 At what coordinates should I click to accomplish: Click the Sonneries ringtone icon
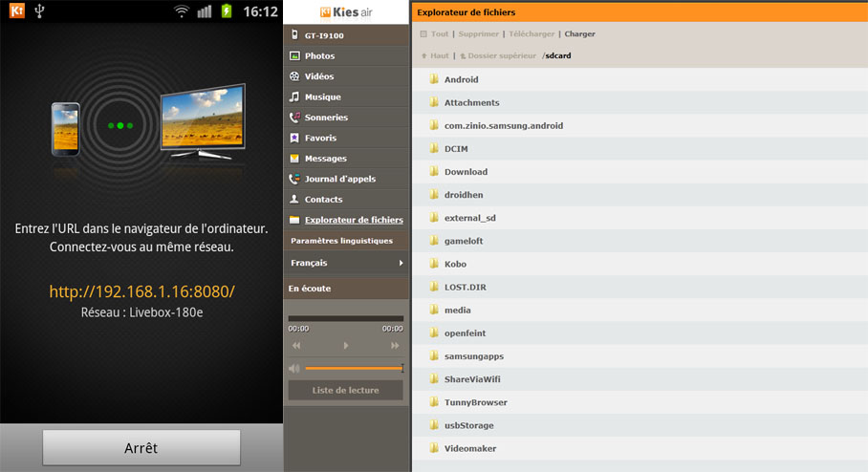coord(294,117)
